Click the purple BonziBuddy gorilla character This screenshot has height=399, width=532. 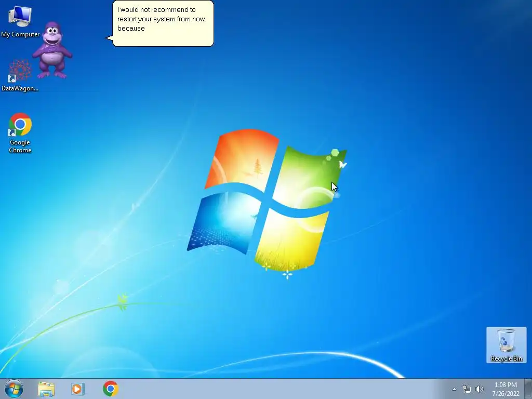52,50
